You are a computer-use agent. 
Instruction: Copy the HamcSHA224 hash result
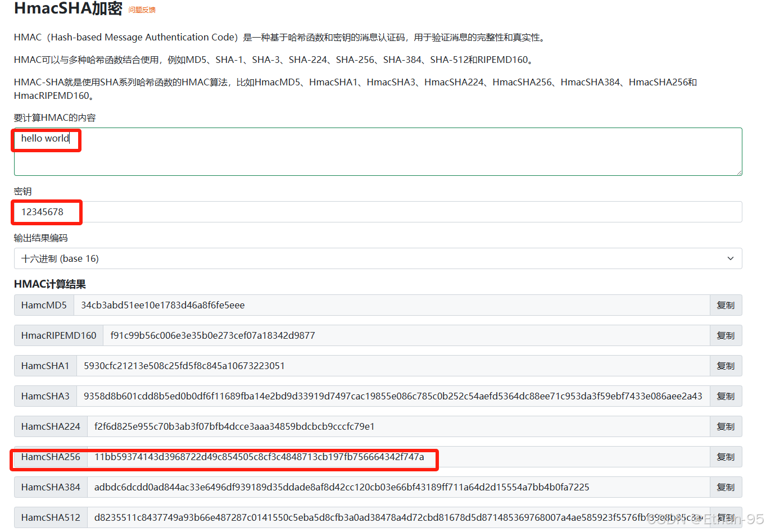click(725, 426)
